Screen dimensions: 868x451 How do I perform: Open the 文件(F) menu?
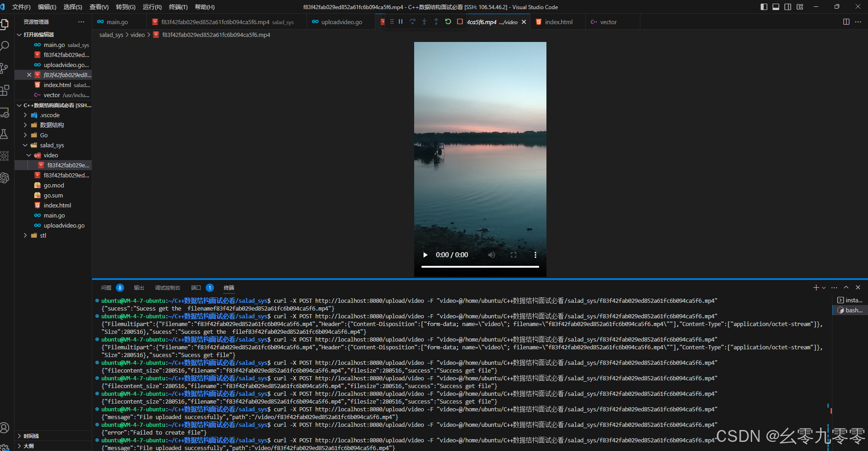click(x=21, y=7)
